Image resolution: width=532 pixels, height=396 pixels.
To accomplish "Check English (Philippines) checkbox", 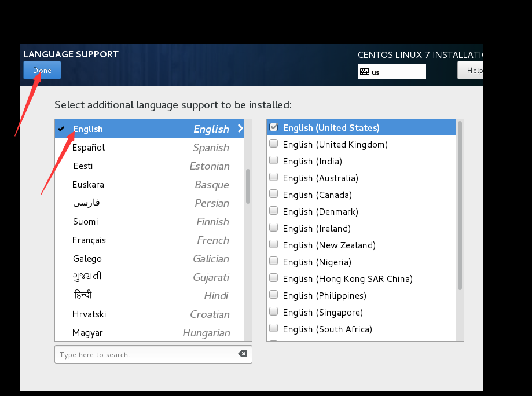I will [x=273, y=295].
